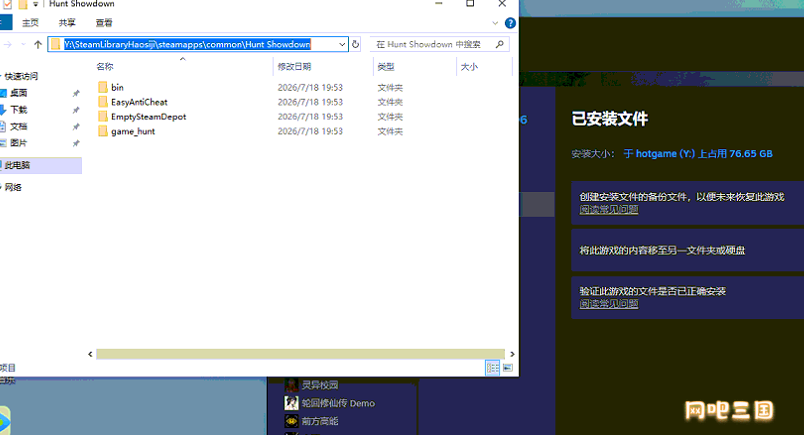Refresh the Explorer folder view
This screenshot has width=804, height=435.
355,44
